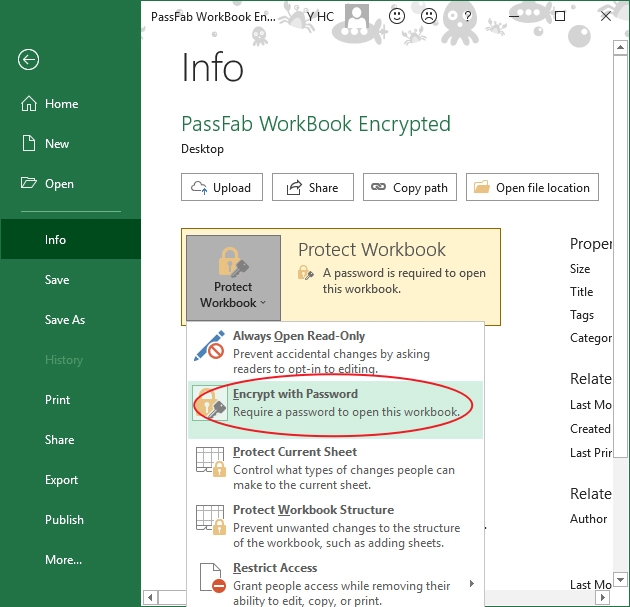The height and width of the screenshot is (607, 630).
Task: Select New in the sidebar
Action: coord(70,143)
